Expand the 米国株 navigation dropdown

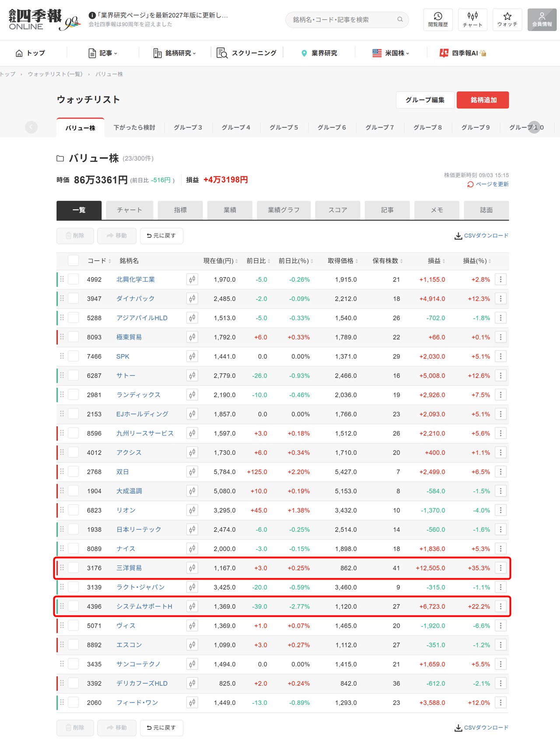391,53
